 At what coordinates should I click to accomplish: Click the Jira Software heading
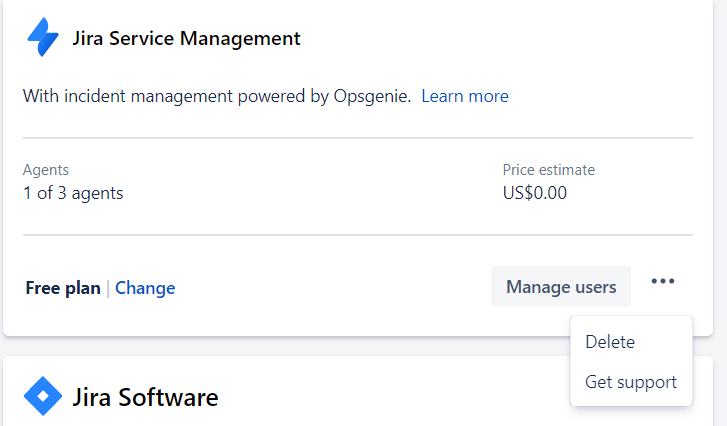point(145,397)
